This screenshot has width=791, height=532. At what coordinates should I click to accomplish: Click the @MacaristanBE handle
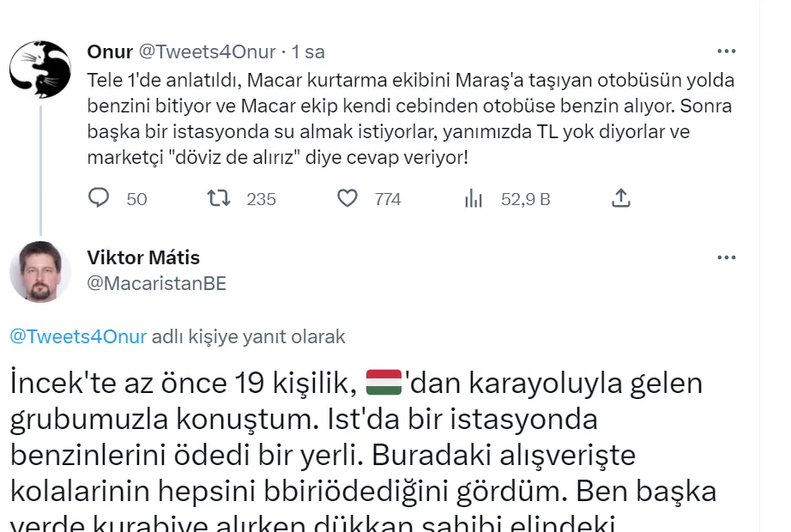tap(156, 283)
